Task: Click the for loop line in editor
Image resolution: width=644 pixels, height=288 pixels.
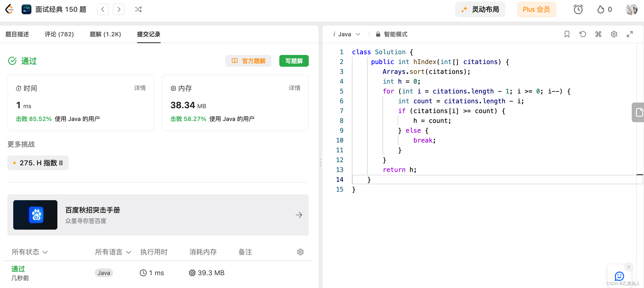Action: (477, 91)
